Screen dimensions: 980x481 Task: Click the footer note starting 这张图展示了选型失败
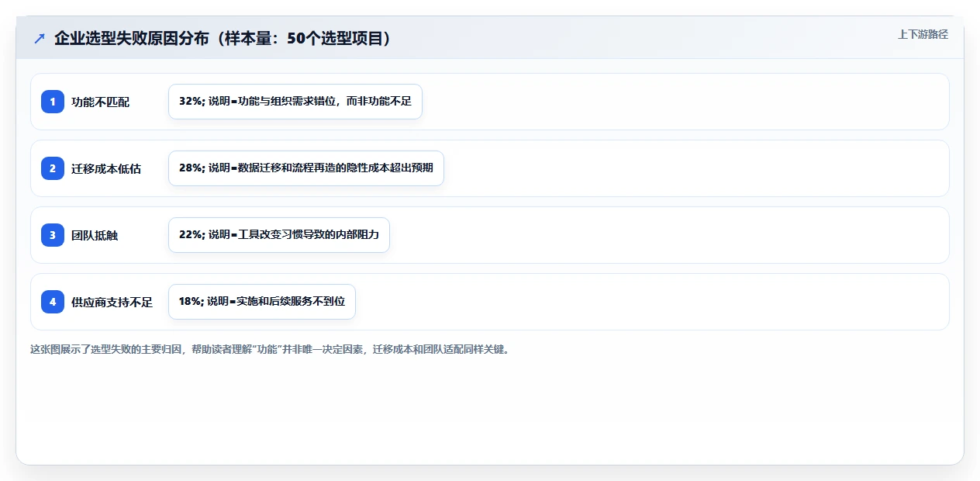pyautogui.click(x=271, y=349)
